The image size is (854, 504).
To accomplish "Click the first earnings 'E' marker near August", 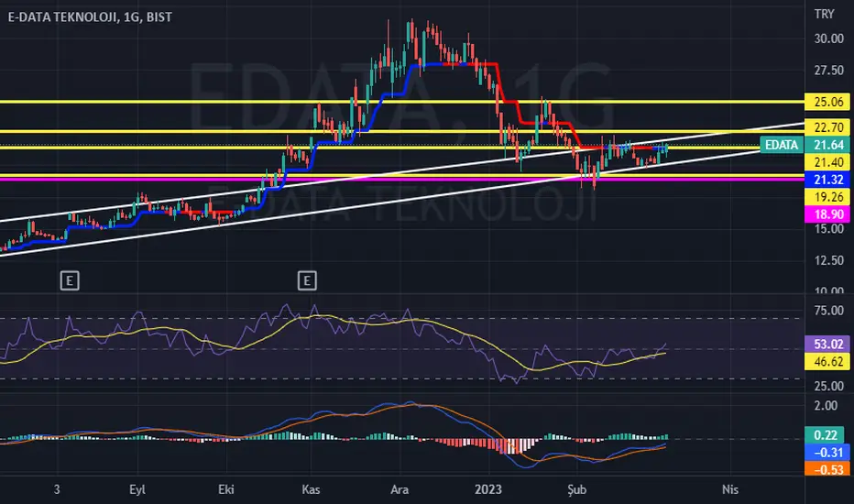I will pos(70,281).
